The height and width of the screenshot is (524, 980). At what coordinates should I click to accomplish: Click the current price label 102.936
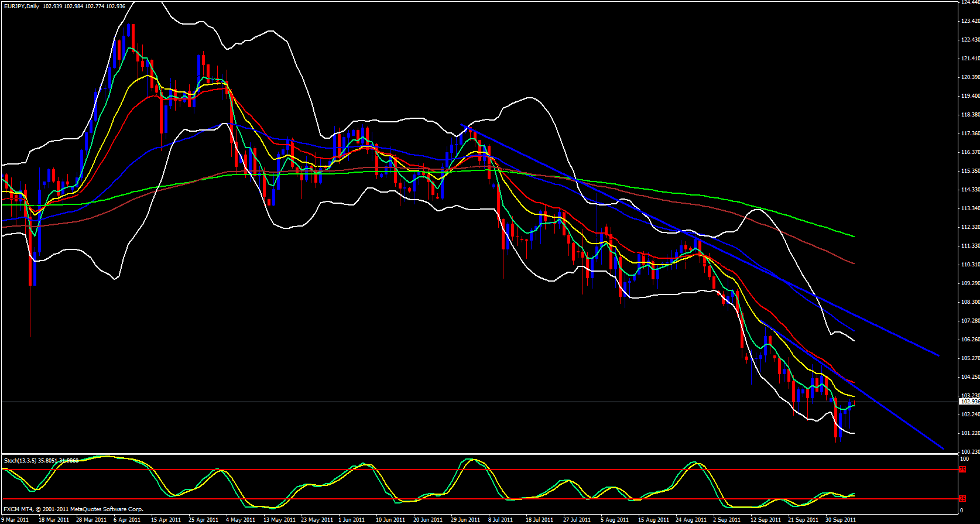tap(969, 402)
